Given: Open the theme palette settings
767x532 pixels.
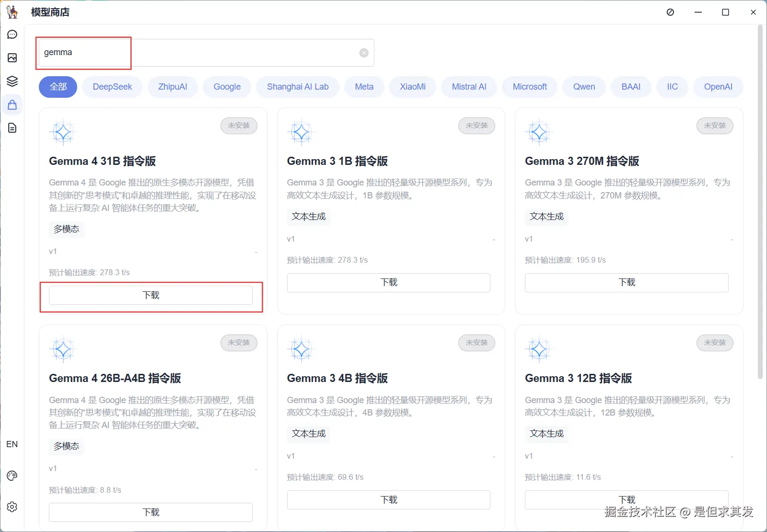Looking at the screenshot, I should [x=12, y=475].
